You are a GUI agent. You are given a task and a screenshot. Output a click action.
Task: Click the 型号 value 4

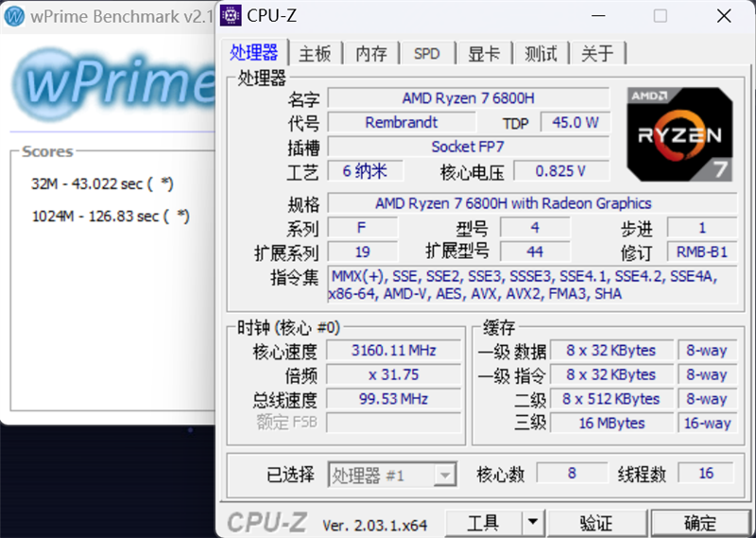coord(535,227)
